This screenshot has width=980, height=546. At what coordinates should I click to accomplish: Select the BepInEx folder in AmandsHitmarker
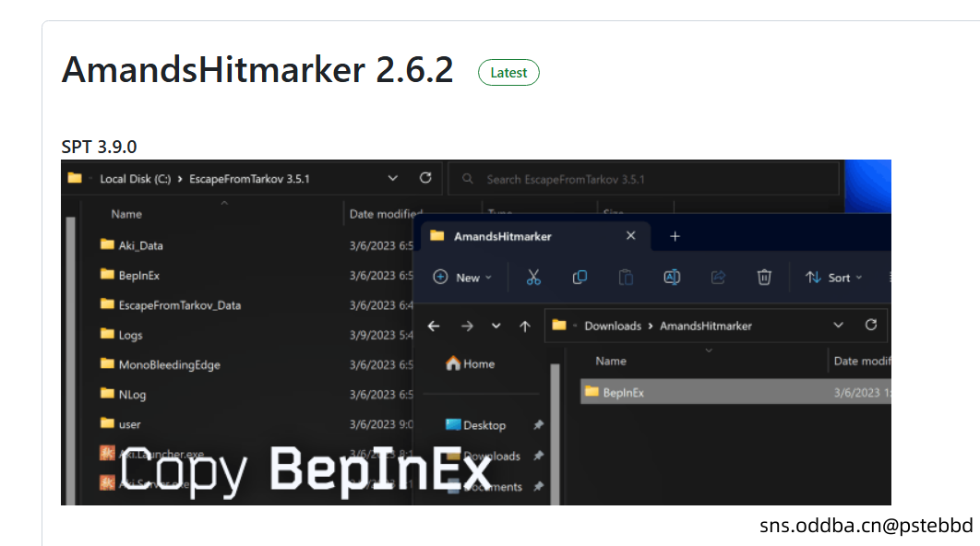coord(624,392)
